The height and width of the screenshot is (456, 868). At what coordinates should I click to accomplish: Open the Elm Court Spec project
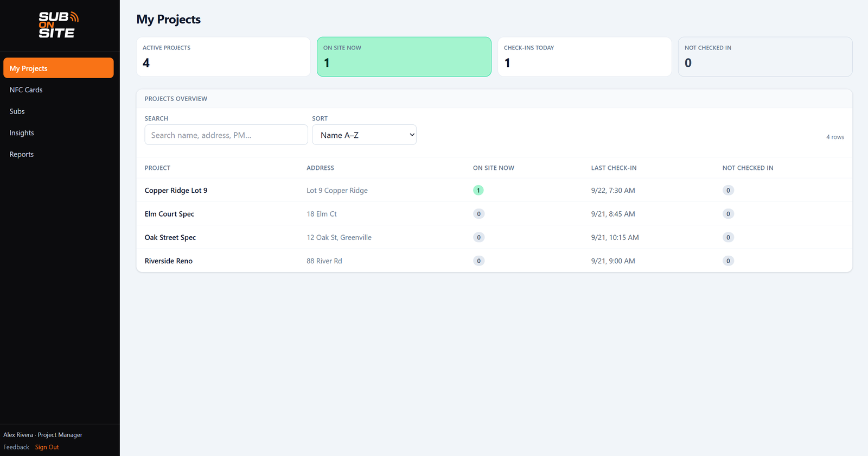coord(169,214)
